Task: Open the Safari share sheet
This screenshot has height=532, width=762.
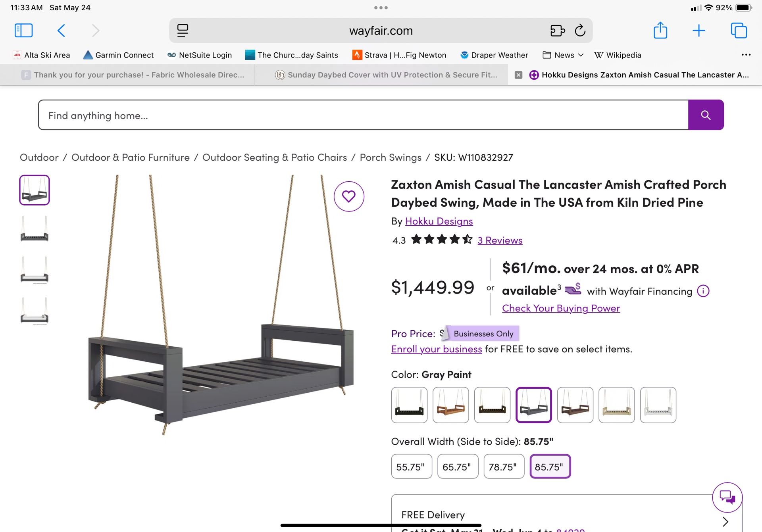Action: [660, 30]
